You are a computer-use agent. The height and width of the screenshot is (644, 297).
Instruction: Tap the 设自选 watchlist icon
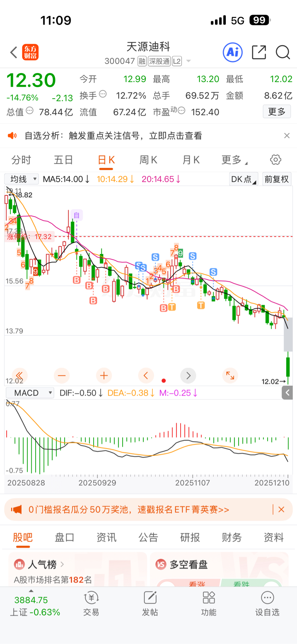pyautogui.click(x=267, y=604)
